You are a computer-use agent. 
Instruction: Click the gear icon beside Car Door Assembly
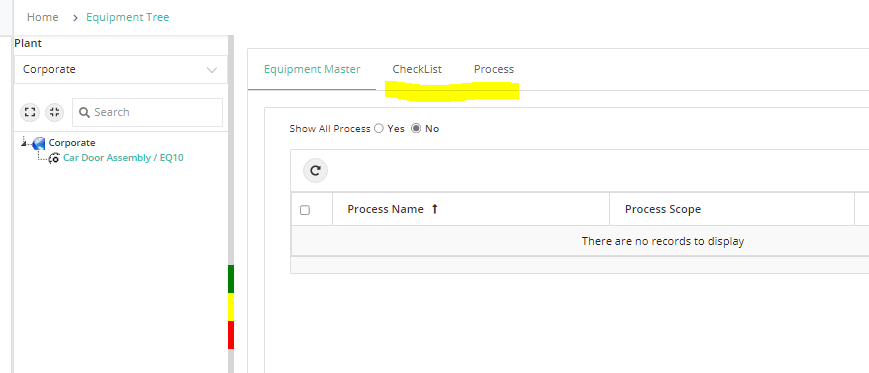point(54,158)
